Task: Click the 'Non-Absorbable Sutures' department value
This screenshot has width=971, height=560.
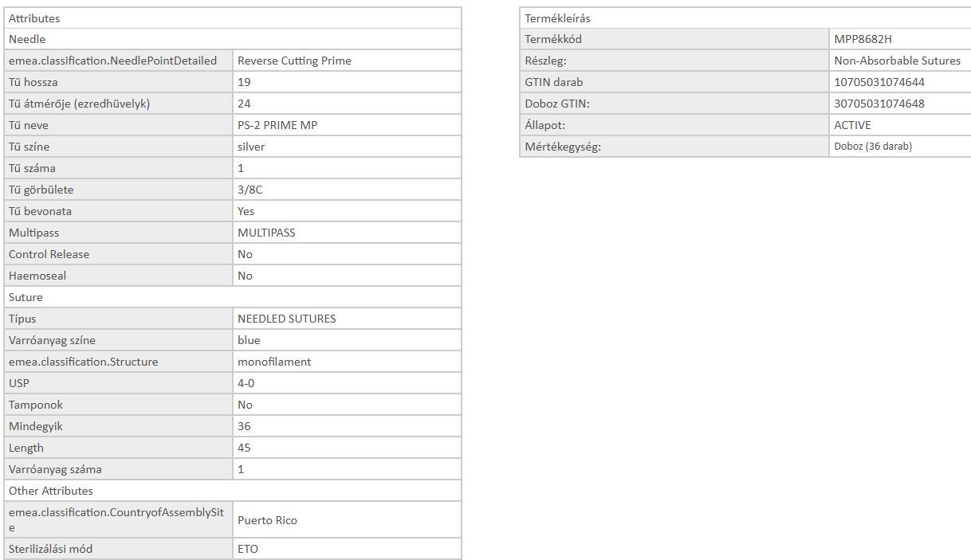Action: (x=897, y=61)
